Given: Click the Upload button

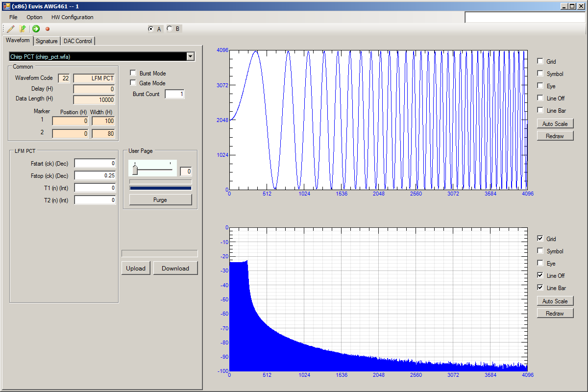Looking at the screenshot, I should click(x=136, y=268).
